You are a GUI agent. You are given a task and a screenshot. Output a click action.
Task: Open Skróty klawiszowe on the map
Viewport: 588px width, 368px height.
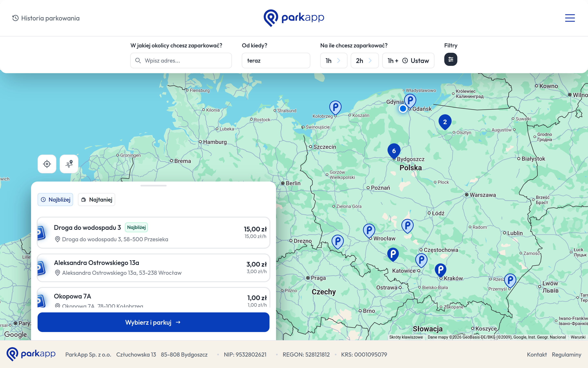pos(406,337)
